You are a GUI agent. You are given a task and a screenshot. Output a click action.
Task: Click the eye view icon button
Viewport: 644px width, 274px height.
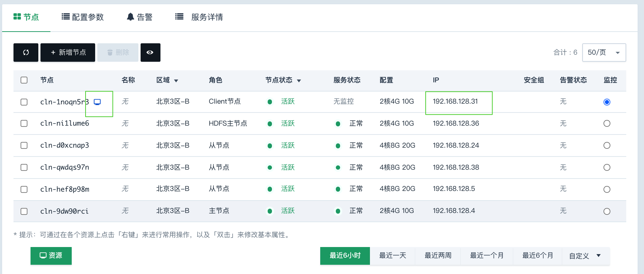coord(151,53)
